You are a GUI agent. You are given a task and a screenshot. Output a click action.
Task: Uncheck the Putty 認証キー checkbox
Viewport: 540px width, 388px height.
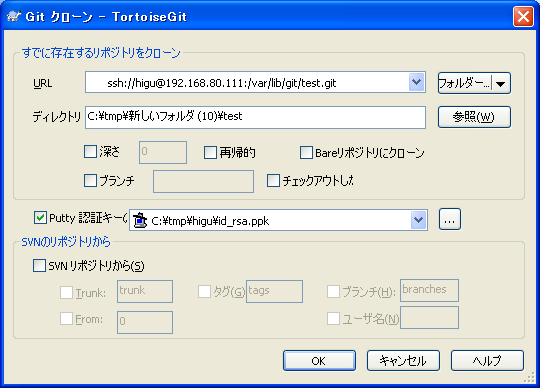pos(40,218)
